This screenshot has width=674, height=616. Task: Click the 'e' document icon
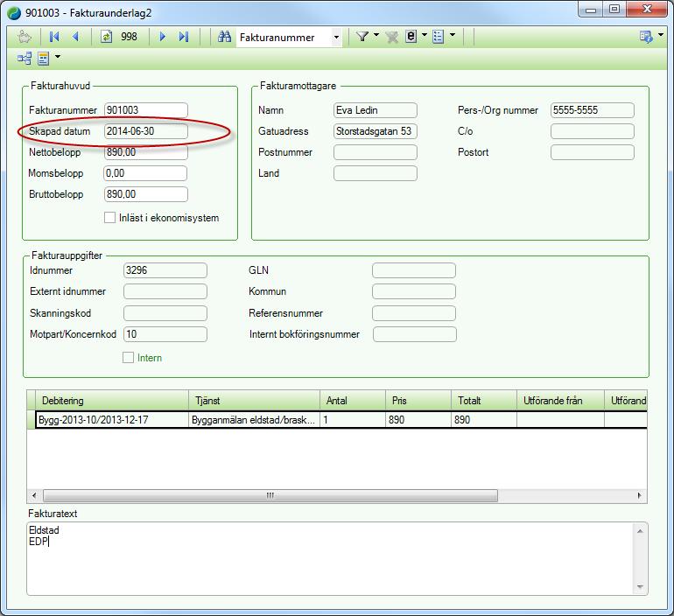coord(411,37)
